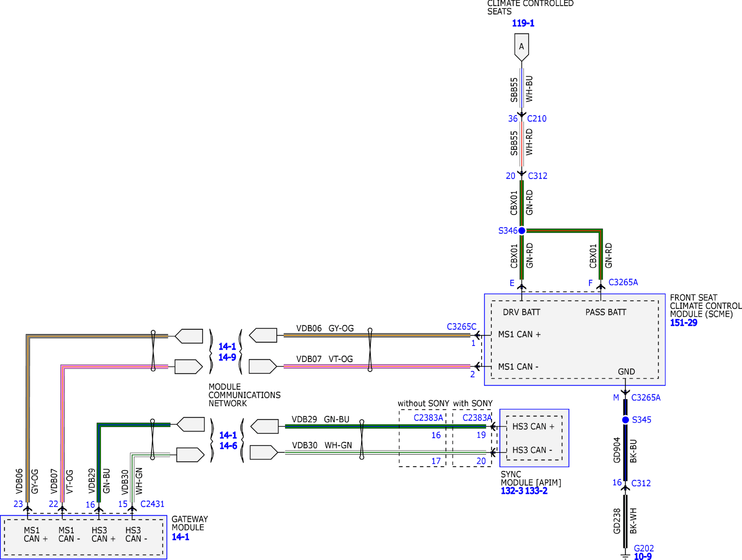Click the SBB55 WH-BU wire label

[521, 89]
